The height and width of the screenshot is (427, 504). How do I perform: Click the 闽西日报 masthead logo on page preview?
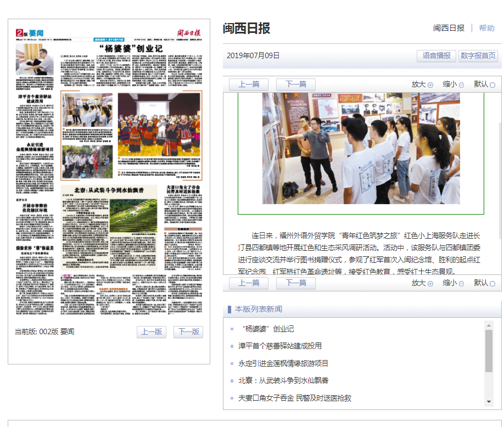click(189, 32)
